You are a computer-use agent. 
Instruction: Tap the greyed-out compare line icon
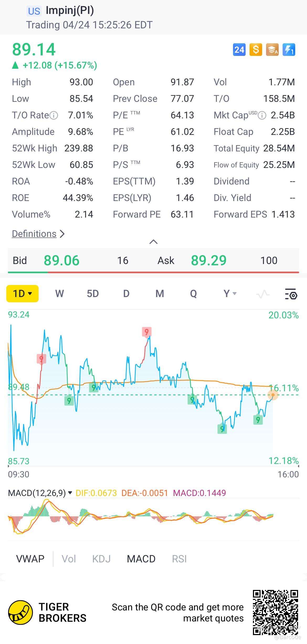pos(263,294)
